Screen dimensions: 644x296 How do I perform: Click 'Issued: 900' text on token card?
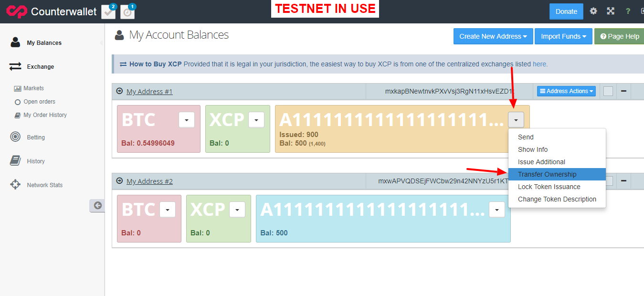coord(299,135)
